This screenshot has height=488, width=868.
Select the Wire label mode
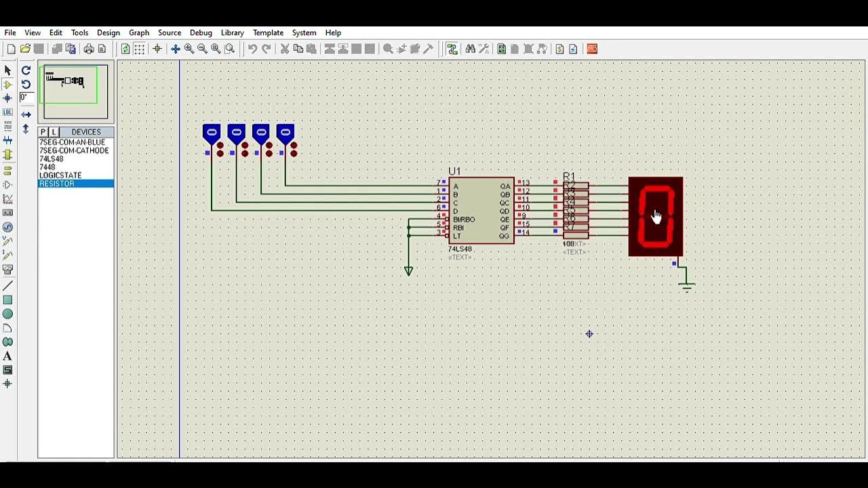tap(7, 113)
